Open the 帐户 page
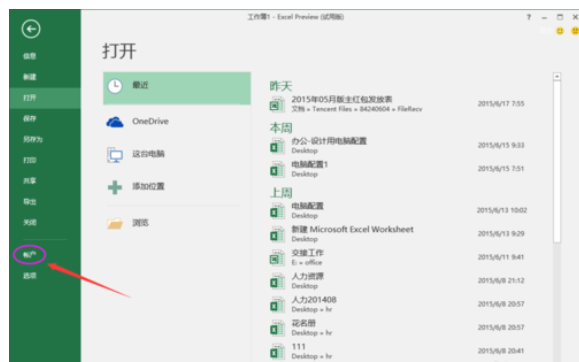 pyautogui.click(x=30, y=255)
